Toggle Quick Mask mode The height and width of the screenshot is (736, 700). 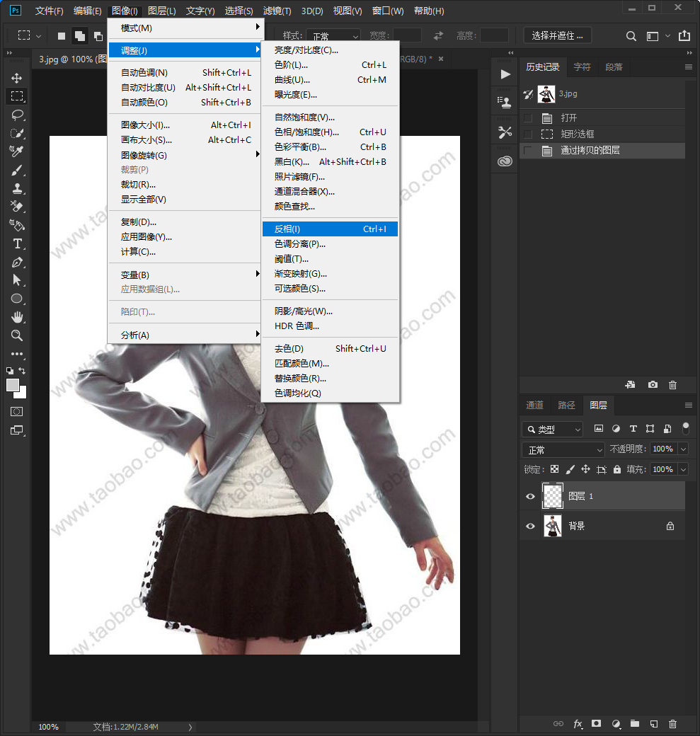(17, 412)
